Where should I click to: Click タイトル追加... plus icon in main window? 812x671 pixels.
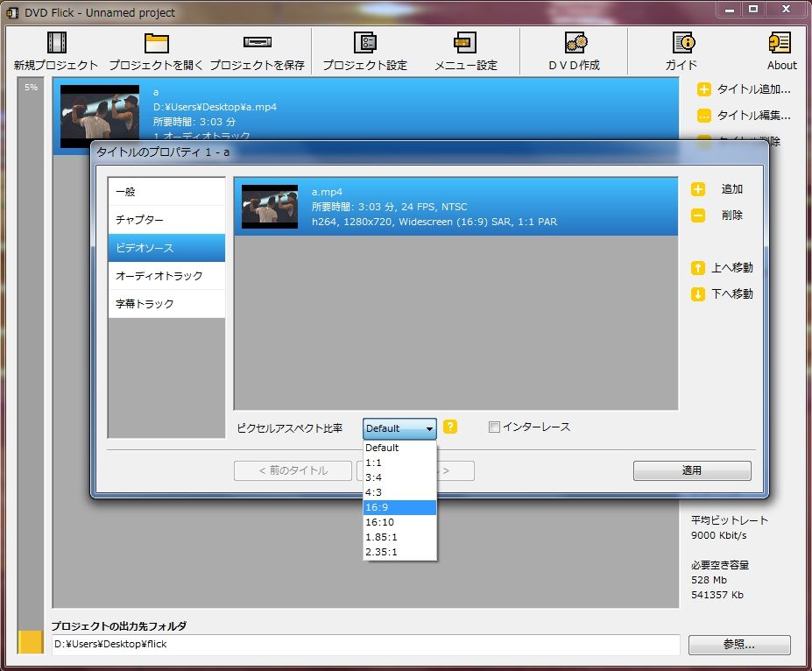tap(703, 89)
